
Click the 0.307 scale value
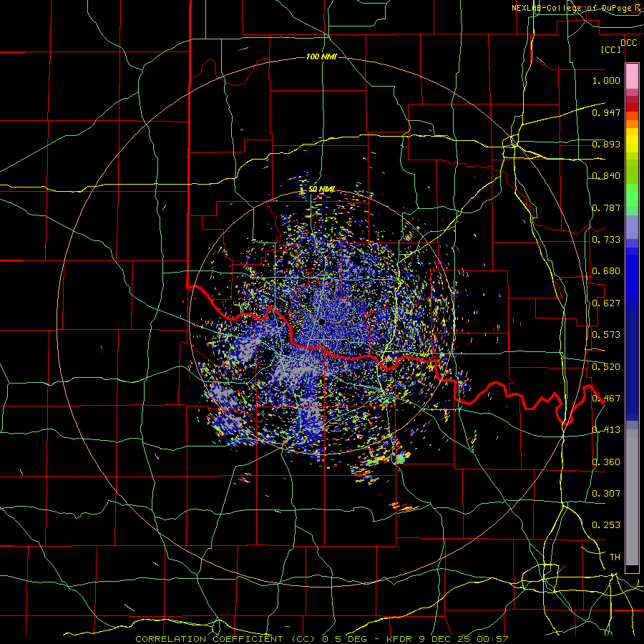(606, 494)
